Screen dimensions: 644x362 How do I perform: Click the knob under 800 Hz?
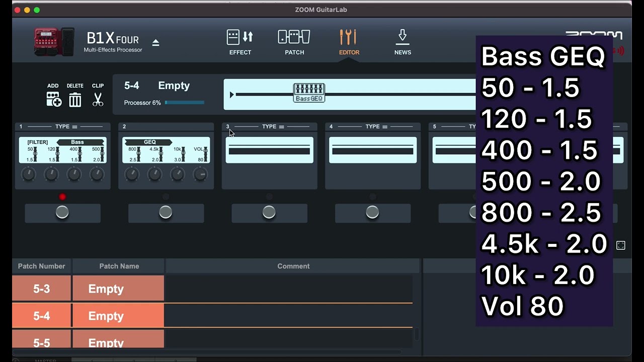click(x=132, y=174)
